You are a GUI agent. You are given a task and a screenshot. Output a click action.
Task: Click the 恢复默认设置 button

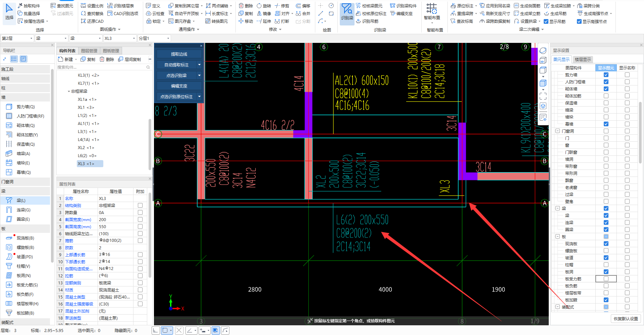[x=626, y=319]
